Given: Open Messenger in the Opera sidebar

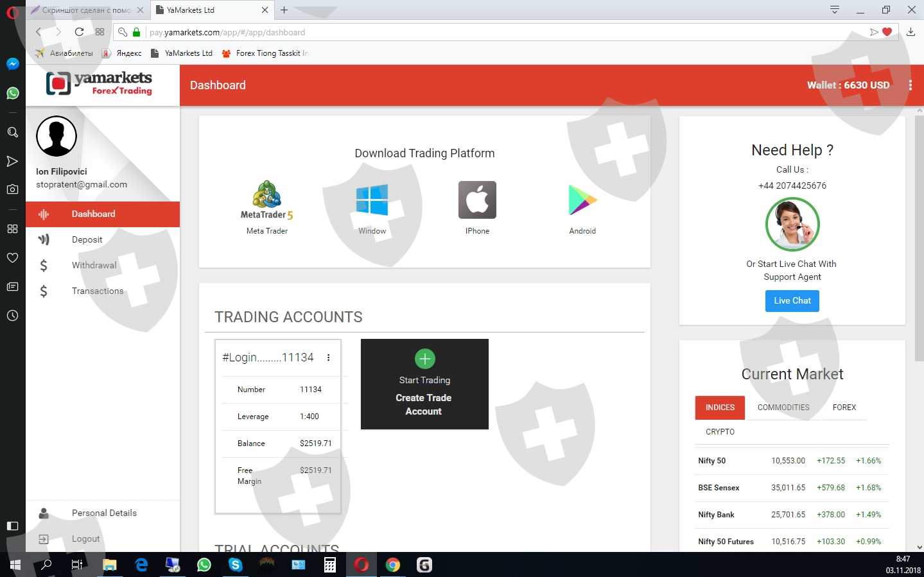Looking at the screenshot, I should coord(12,64).
